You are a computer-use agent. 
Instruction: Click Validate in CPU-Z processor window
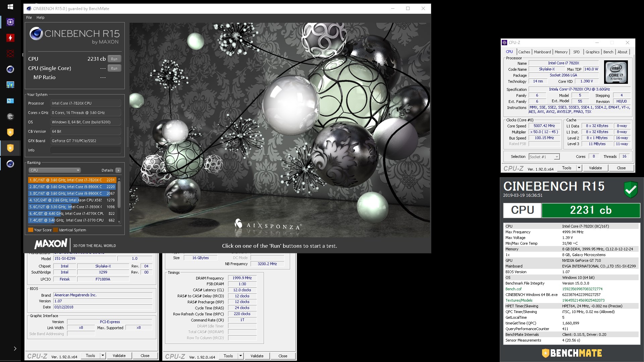point(595,168)
